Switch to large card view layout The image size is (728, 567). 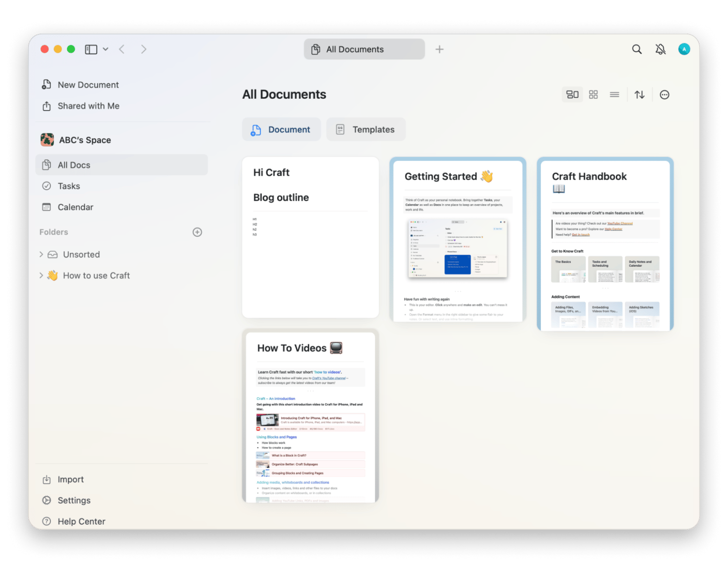572,95
